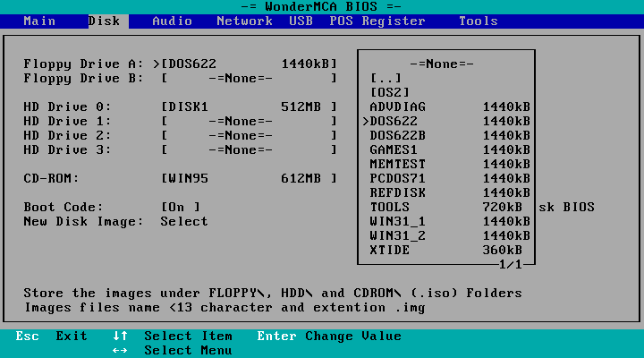Screen dimensions: 644x358
Task: Select REFDISK floppy image
Action: point(450,193)
